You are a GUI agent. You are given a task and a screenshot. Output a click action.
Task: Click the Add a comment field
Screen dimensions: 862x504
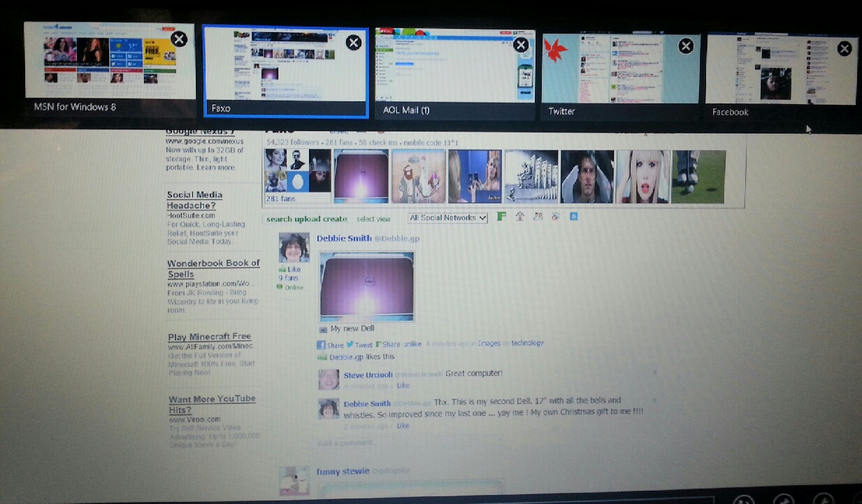tap(345, 442)
